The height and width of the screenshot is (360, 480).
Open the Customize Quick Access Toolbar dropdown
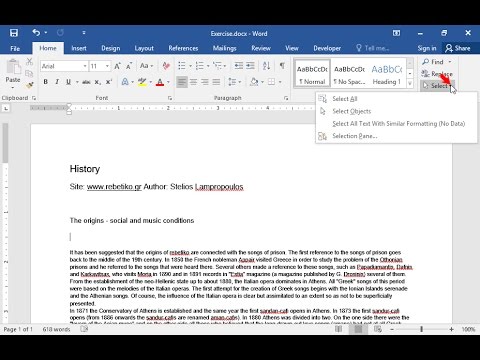click(x=84, y=33)
